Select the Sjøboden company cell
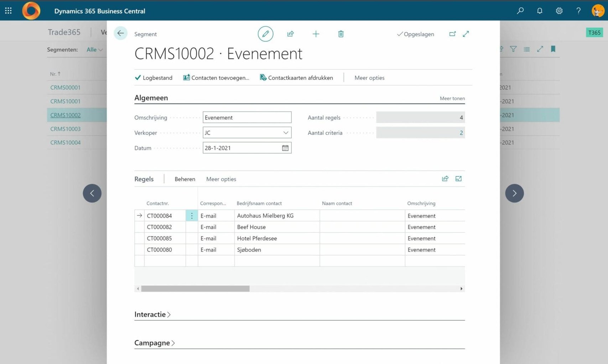The width and height of the screenshot is (608, 364). (277, 250)
